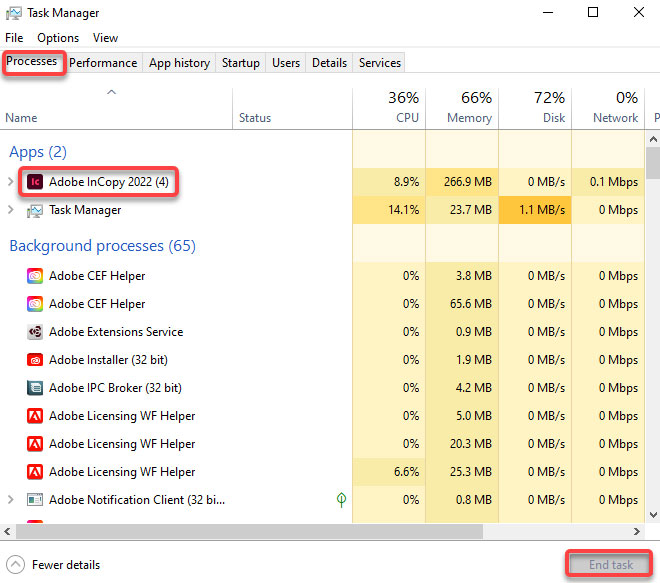Switch to the Performance tab
The image size is (660, 583).
pyautogui.click(x=103, y=63)
